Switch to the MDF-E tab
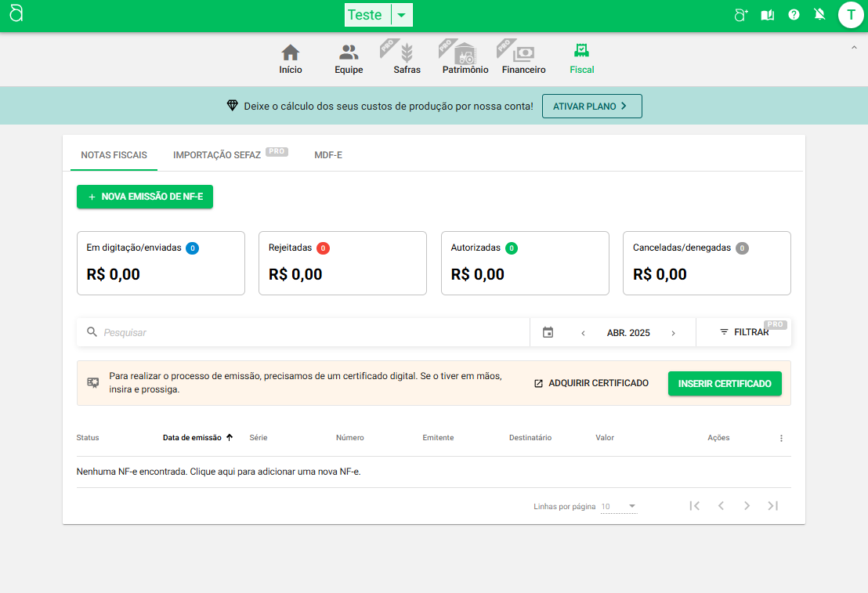Screen dimensions: 868x593 coord(328,155)
